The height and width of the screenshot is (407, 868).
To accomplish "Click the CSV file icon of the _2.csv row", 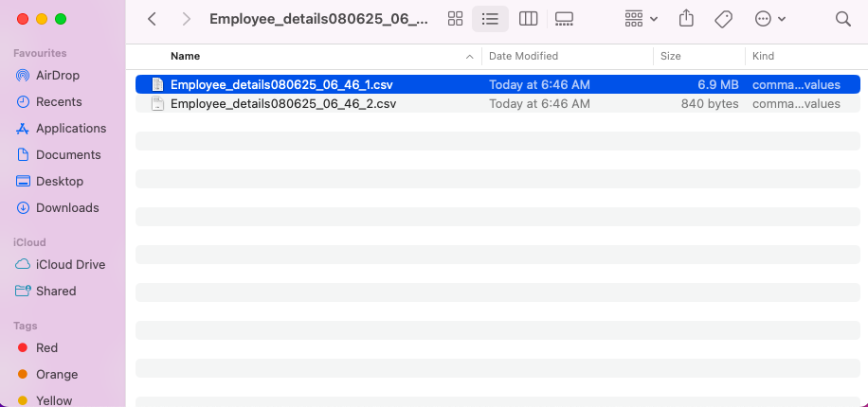I will pos(157,103).
